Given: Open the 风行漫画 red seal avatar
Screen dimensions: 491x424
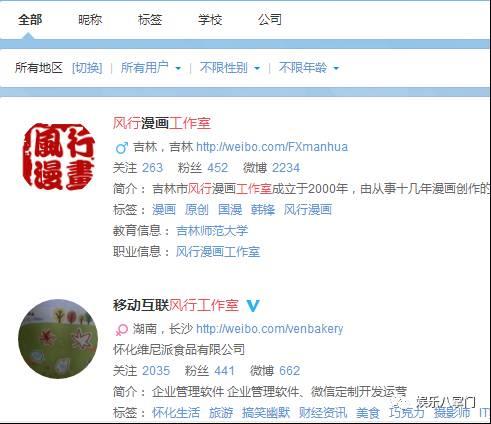Looking at the screenshot, I should [x=59, y=157].
